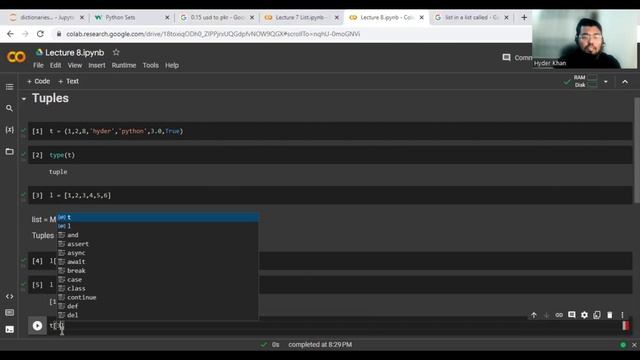Mirror cell in tab icon
Image resolution: width=640 pixels, height=360 pixels.
(597, 315)
